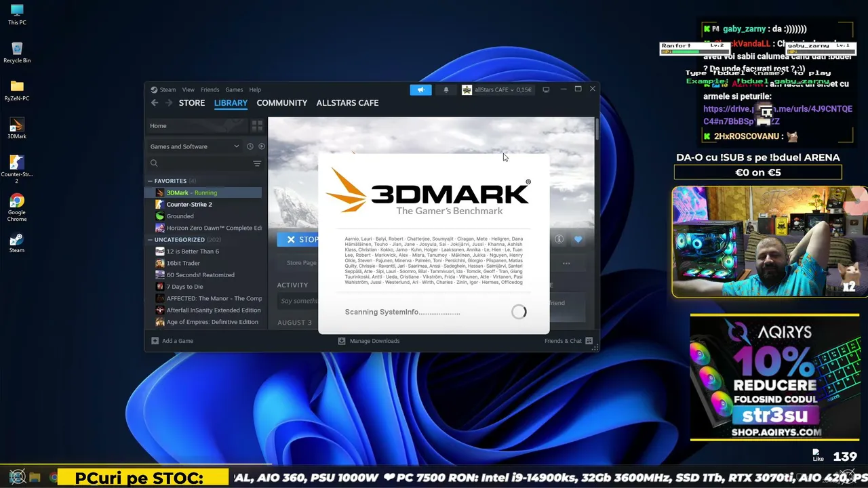Select 12 is Better Than 6

203,251
